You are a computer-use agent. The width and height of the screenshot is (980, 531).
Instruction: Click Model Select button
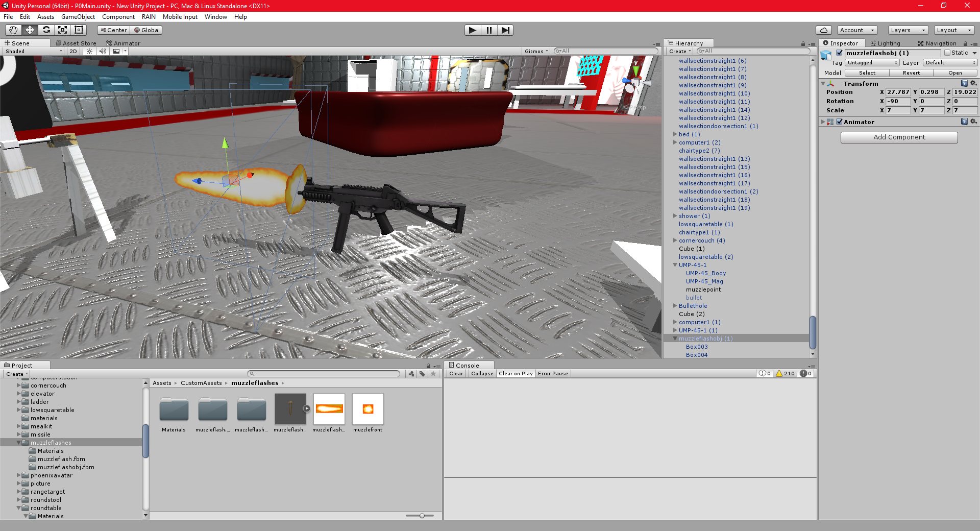pyautogui.click(x=867, y=73)
